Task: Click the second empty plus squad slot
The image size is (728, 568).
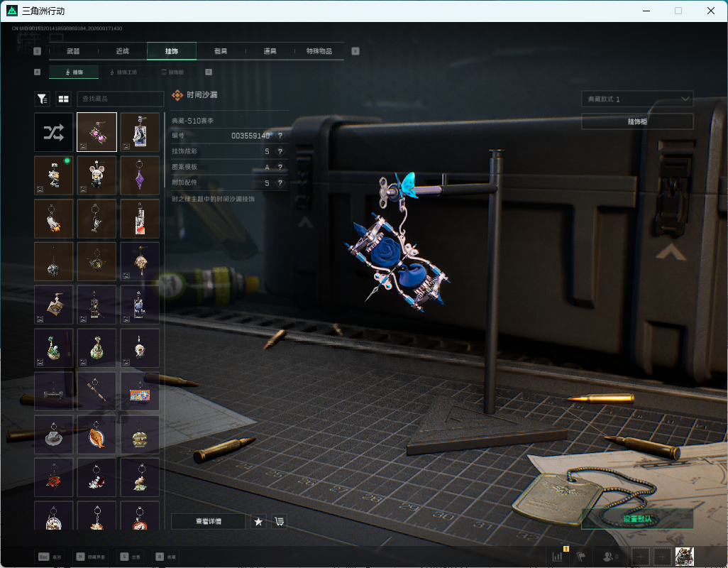Action: [x=662, y=557]
